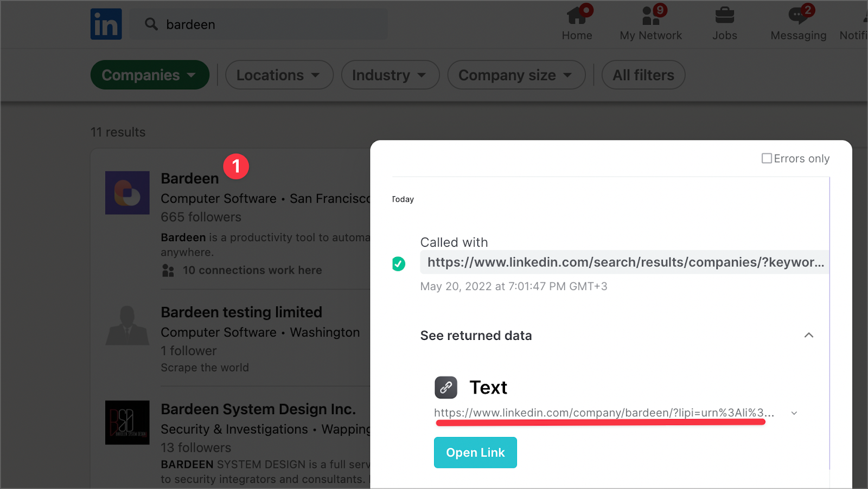Screen dimensions: 868x489
Task: Click the Called with search URL field
Action: pyautogui.click(x=624, y=262)
